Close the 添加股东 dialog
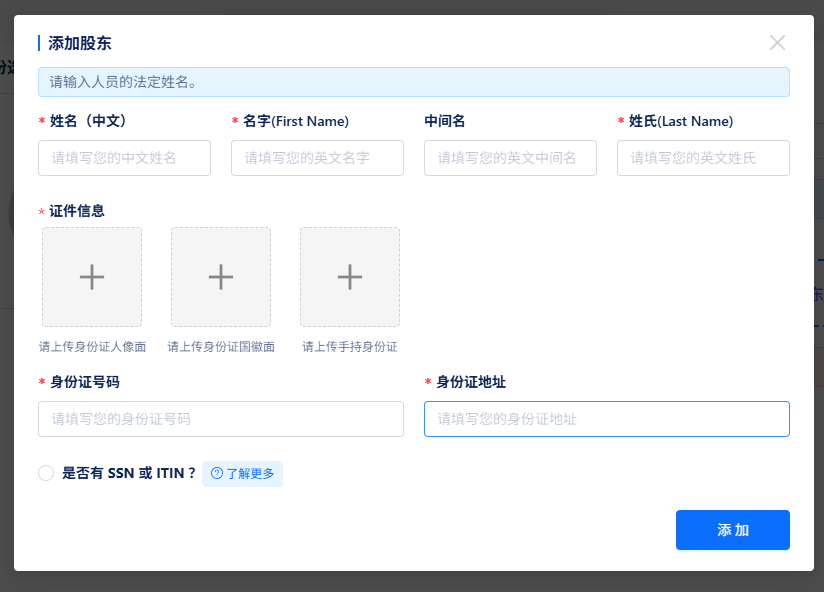Image resolution: width=824 pixels, height=592 pixels. click(777, 43)
